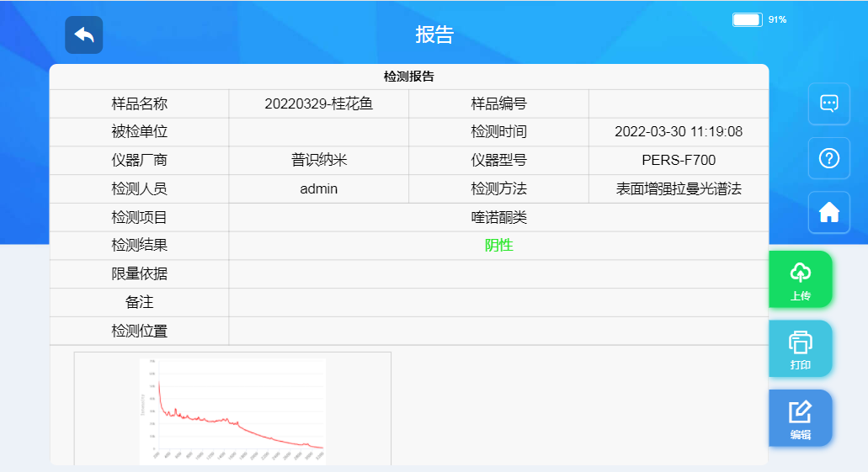Viewport: 868px width, 472px height.
Task: Check the battery indicator icon
Action: (747, 19)
